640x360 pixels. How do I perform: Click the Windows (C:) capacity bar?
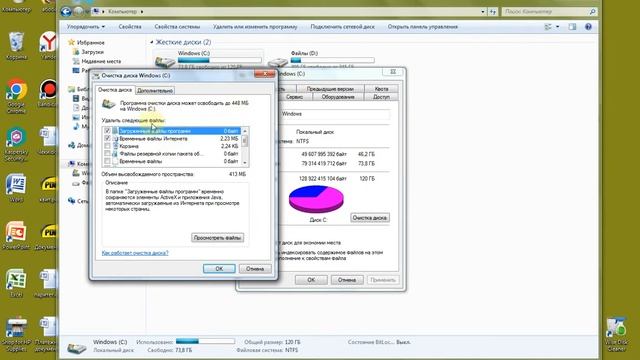(220, 60)
